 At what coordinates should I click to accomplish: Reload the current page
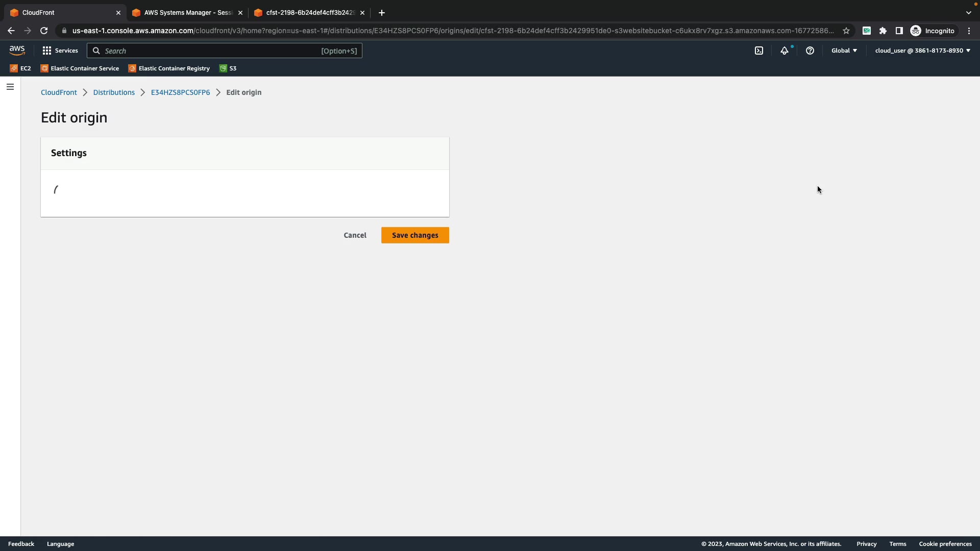44,31
